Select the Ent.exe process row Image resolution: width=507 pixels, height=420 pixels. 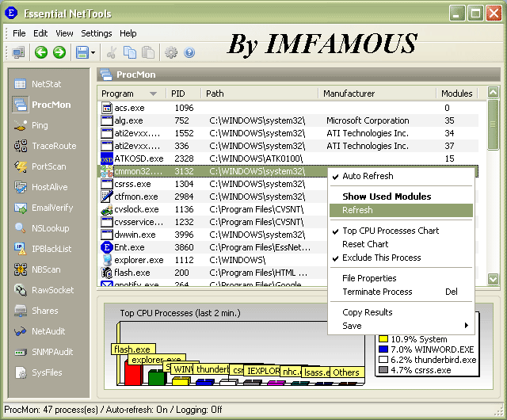(212, 247)
